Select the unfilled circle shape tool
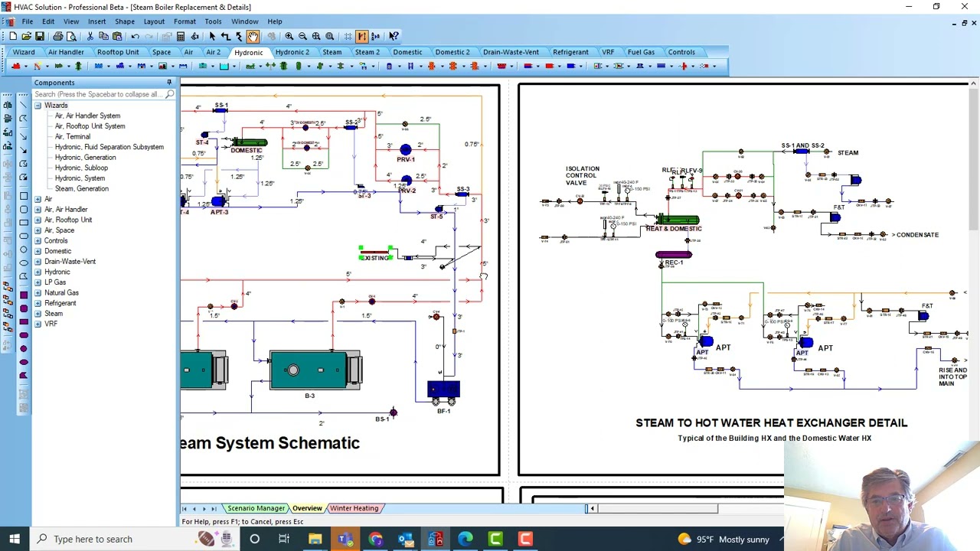 click(23, 249)
